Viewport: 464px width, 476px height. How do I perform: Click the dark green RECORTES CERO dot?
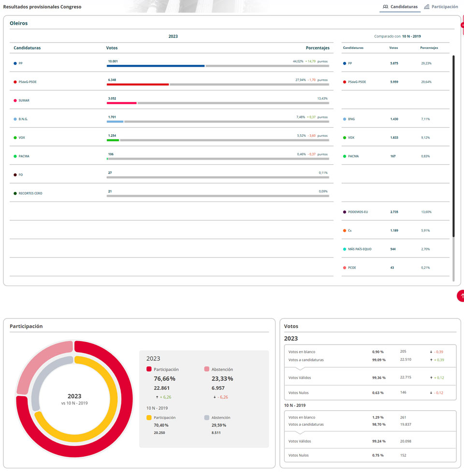click(x=15, y=193)
